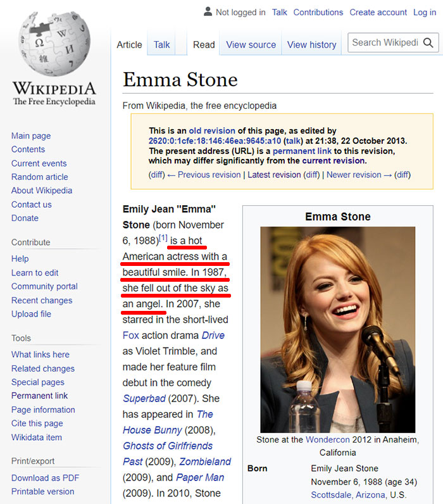Open the Latest revision link
Image resolution: width=443 pixels, height=504 pixels.
pos(274,175)
